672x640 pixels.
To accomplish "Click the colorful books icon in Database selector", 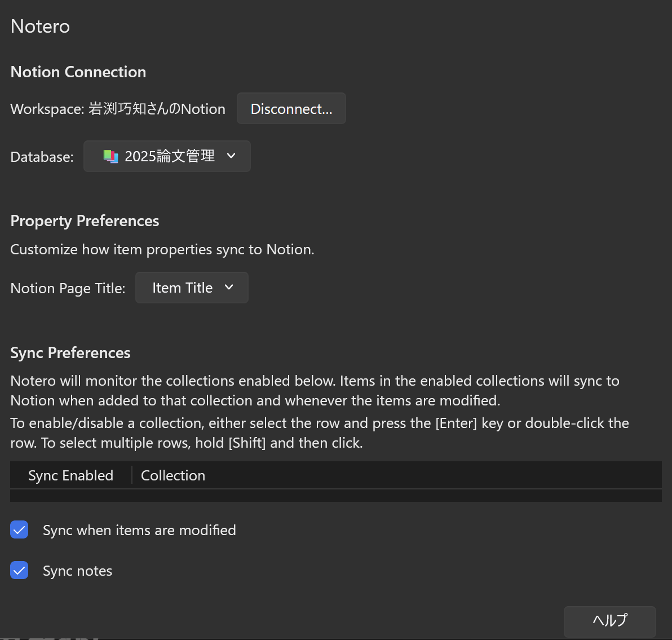I will coord(110,156).
